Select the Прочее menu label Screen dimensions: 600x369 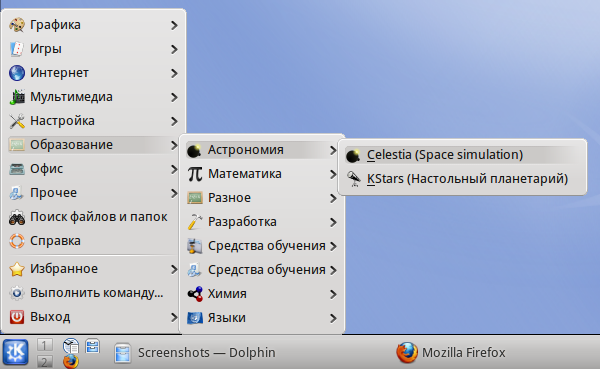coord(54,193)
